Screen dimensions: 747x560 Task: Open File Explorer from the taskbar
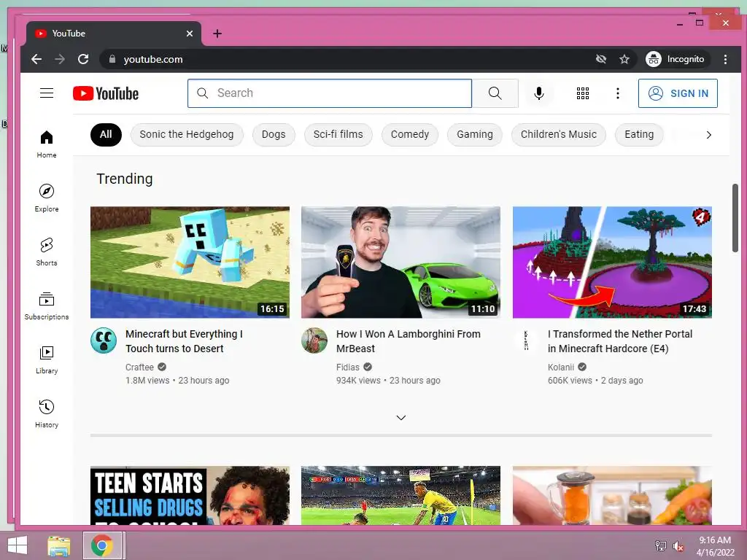[x=59, y=545]
